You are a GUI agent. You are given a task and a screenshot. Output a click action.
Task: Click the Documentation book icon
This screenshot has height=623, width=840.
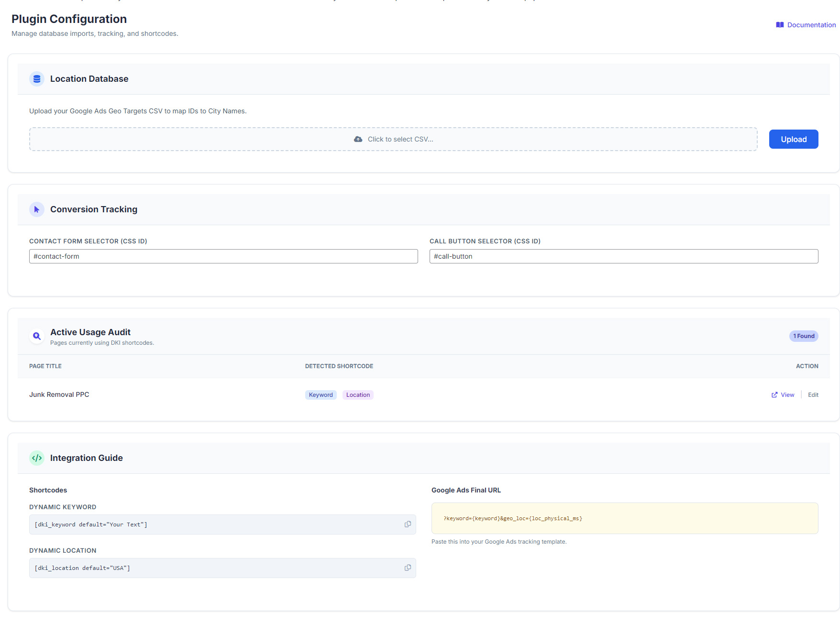click(780, 25)
